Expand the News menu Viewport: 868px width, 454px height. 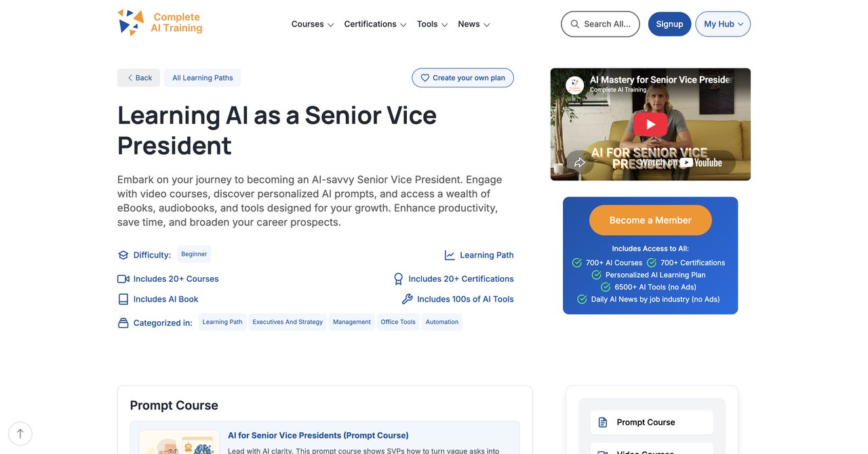474,24
